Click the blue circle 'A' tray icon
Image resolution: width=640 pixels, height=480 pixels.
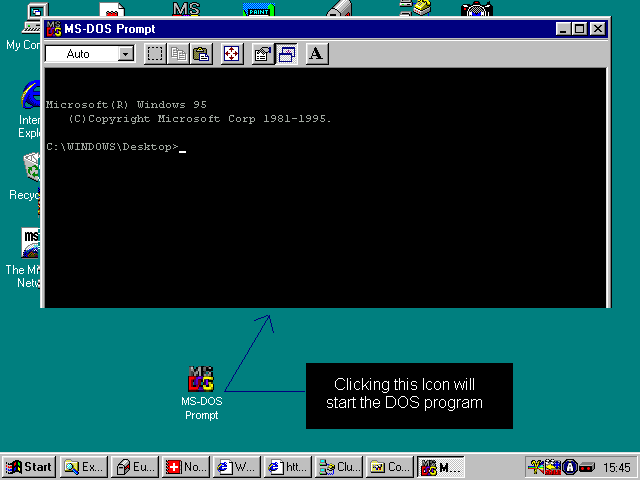pos(570,467)
